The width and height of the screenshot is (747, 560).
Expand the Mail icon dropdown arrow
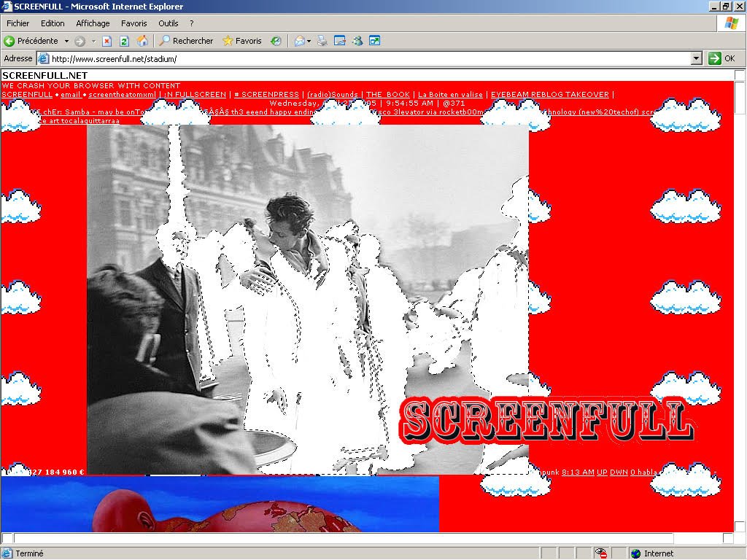[309, 41]
